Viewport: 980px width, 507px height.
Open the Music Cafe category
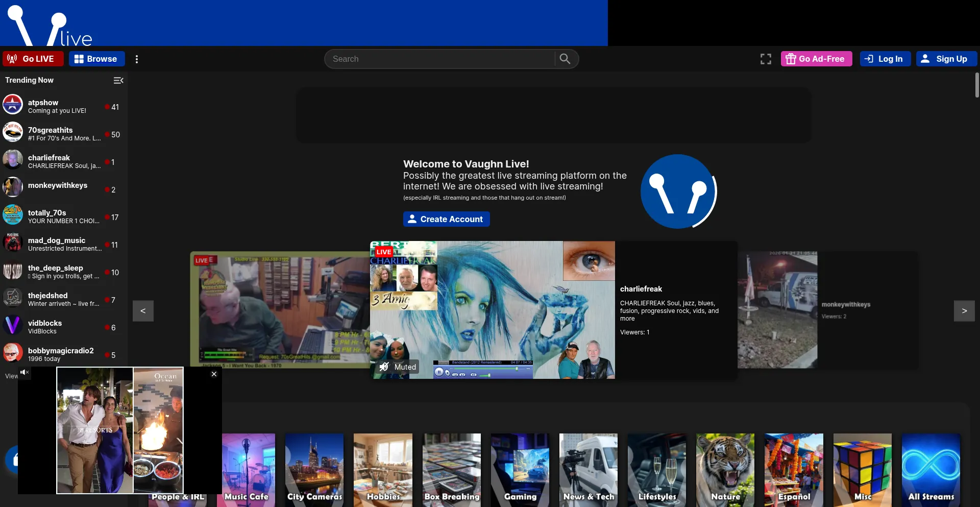246,470
